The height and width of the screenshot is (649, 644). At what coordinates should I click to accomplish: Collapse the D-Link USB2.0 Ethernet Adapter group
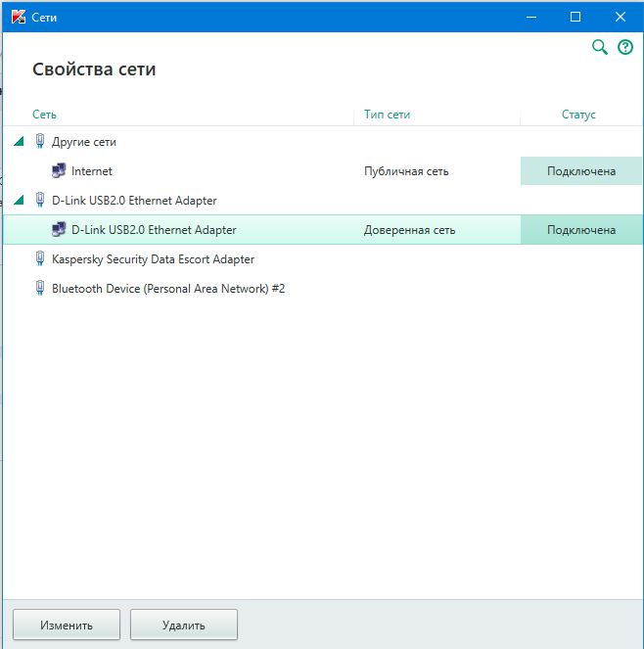pyautogui.click(x=19, y=201)
